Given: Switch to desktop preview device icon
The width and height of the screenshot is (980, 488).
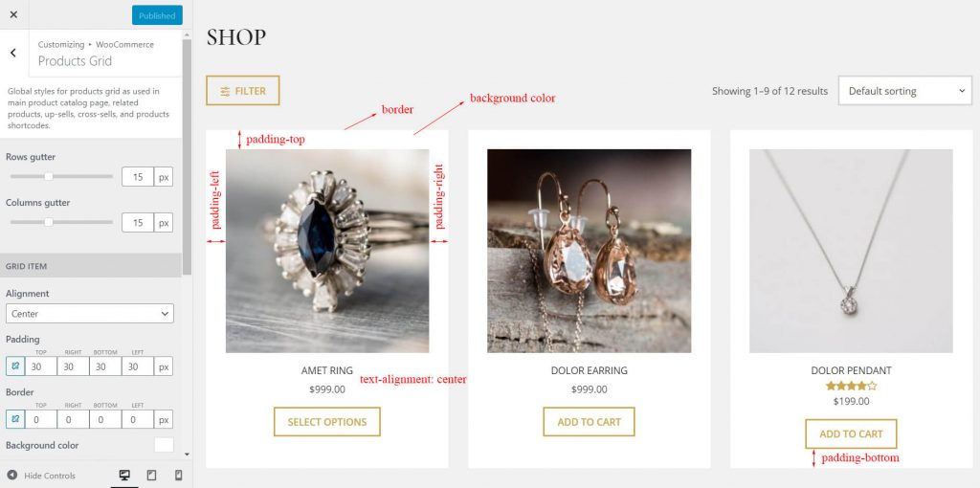Looking at the screenshot, I should tap(124, 476).
